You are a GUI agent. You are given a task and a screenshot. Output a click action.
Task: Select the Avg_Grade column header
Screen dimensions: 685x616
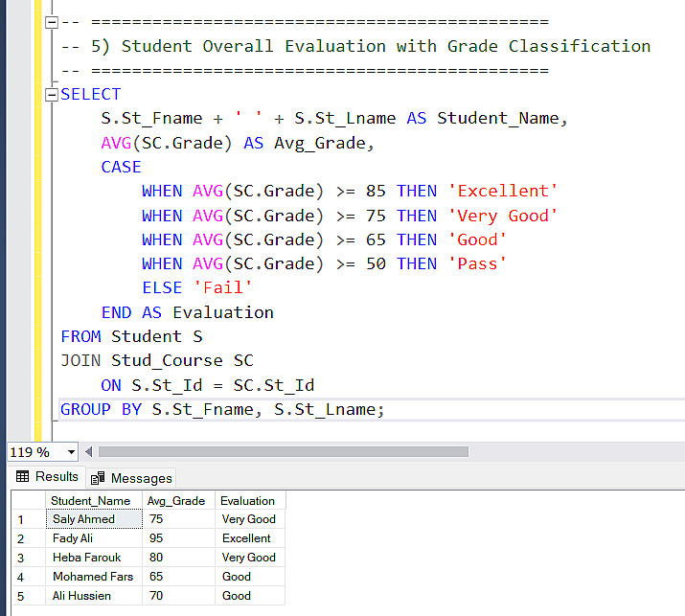(x=179, y=501)
